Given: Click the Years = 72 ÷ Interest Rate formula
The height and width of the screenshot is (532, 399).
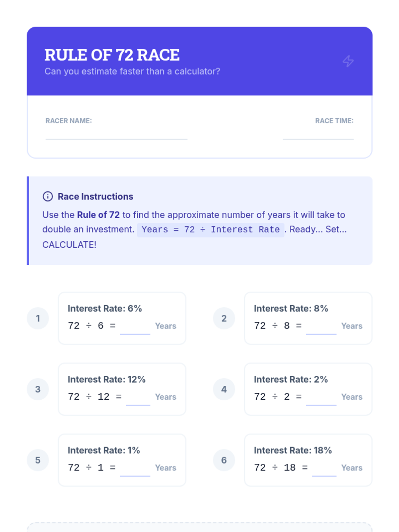Looking at the screenshot, I should [x=210, y=230].
